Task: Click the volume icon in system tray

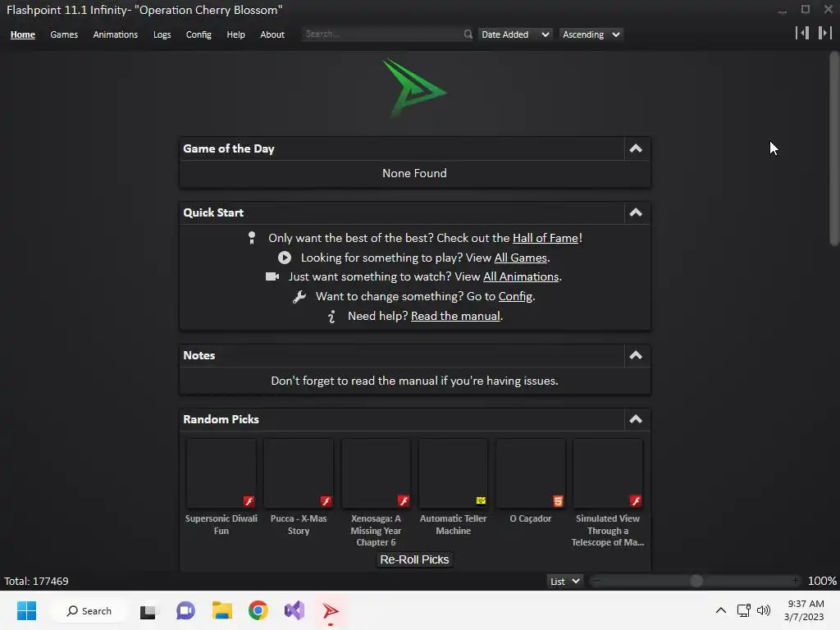Action: tap(764, 610)
